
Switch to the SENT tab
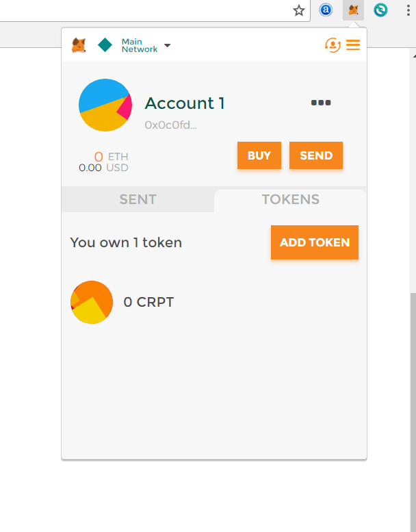(x=138, y=199)
